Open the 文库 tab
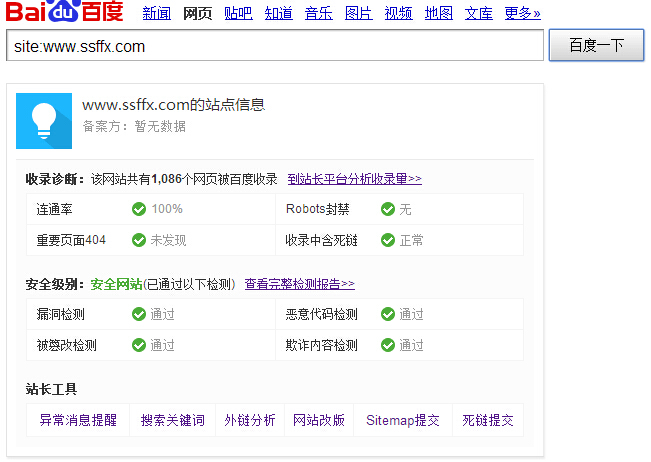Viewport: 651px width, 462px height. pyautogui.click(x=479, y=13)
